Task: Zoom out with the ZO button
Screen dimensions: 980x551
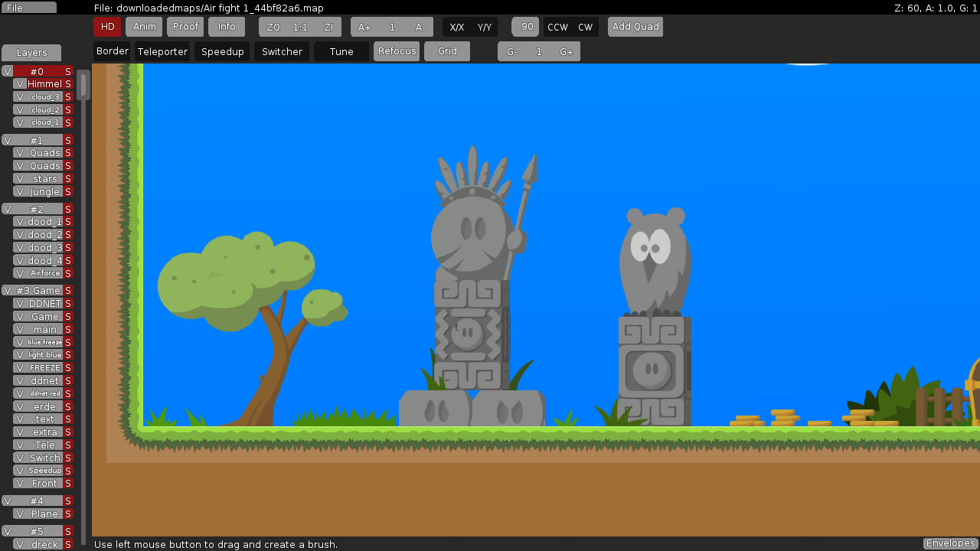Action: pos(273,27)
